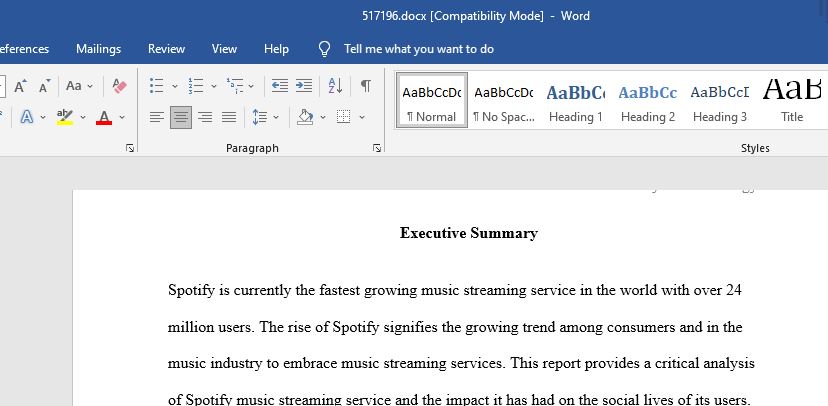Click the Multilevel List icon
Image resolution: width=828 pixels, height=406 pixels.
[234, 86]
